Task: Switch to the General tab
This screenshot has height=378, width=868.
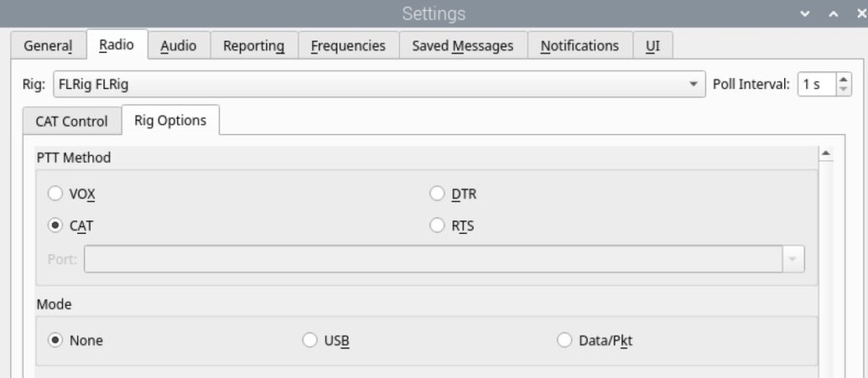Action: point(48,46)
